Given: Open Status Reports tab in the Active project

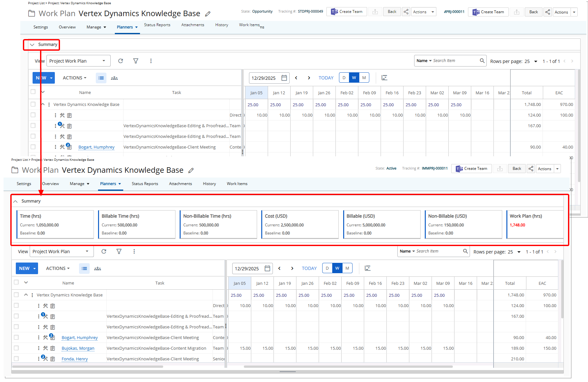Looking at the screenshot, I should [x=145, y=184].
